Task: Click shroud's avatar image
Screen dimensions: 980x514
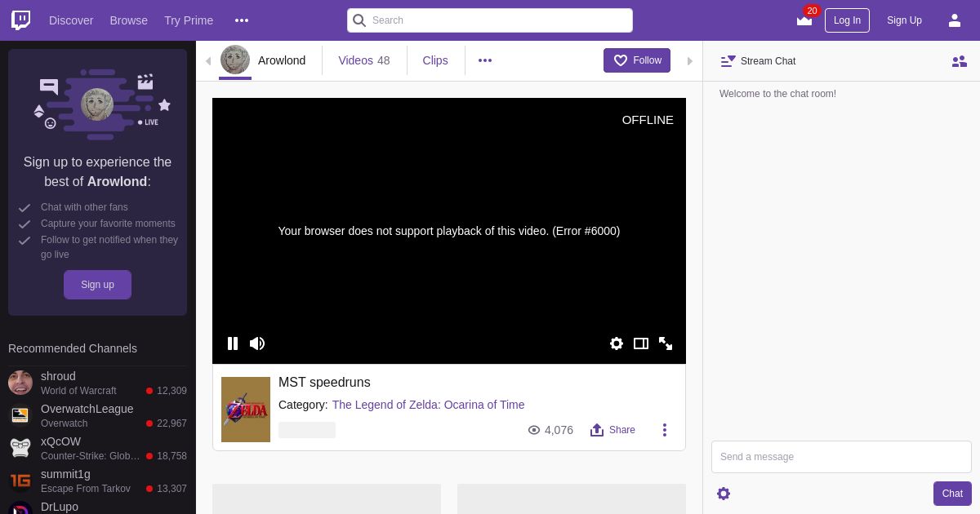Action: (x=20, y=383)
